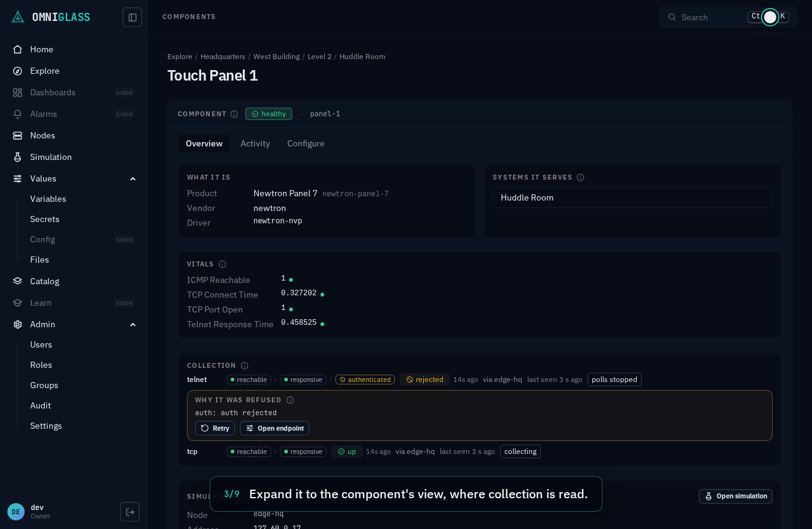Go to Level 2 breadcrumb
This screenshot has height=529, width=812.
coord(319,57)
